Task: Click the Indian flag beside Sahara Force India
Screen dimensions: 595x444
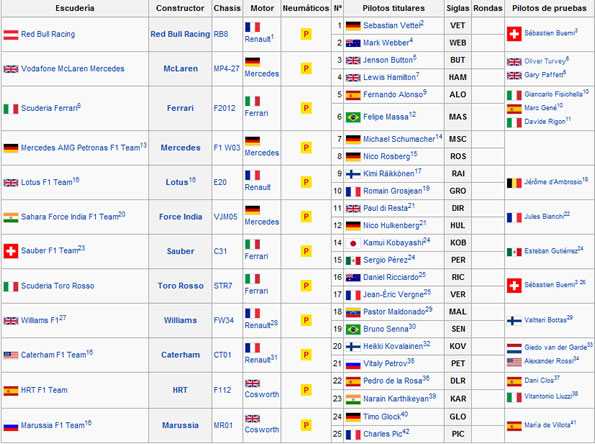Action: click(11, 217)
